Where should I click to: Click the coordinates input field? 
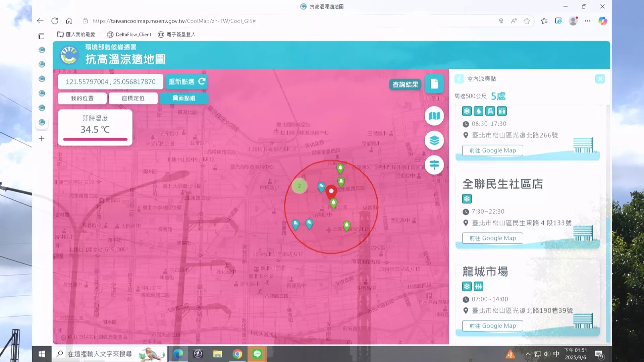(111, 82)
